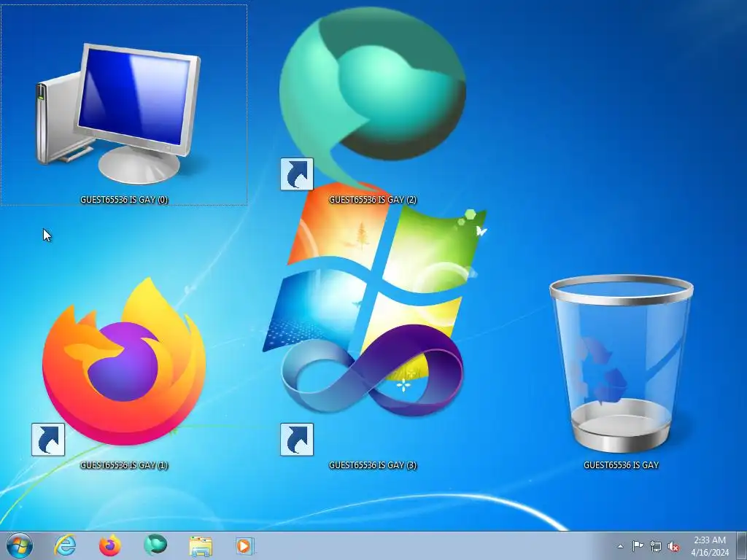Show hidden tray icons arrow

point(620,546)
